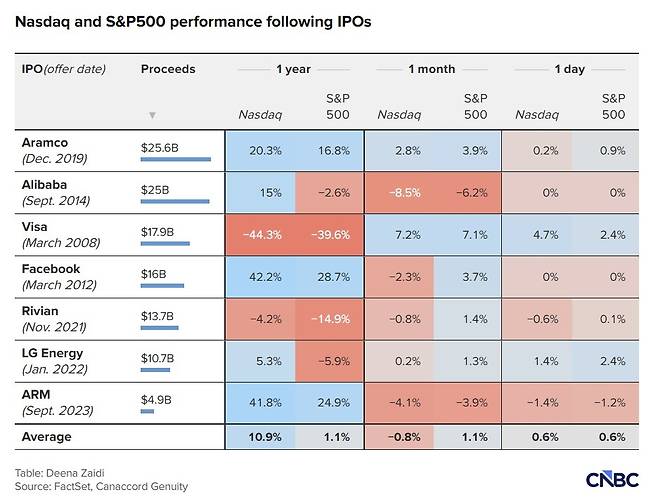Click the ARM proceeds bar
This screenshot has height=497, width=658.
click(147, 411)
